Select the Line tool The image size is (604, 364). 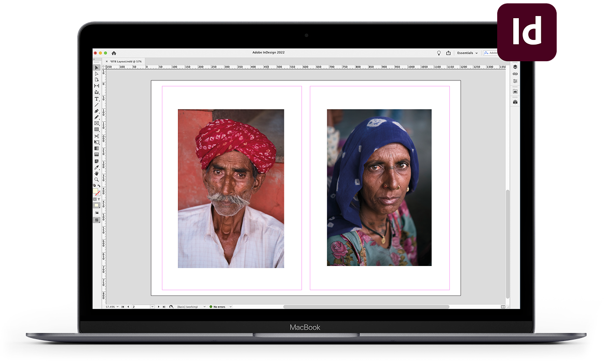coord(97,105)
